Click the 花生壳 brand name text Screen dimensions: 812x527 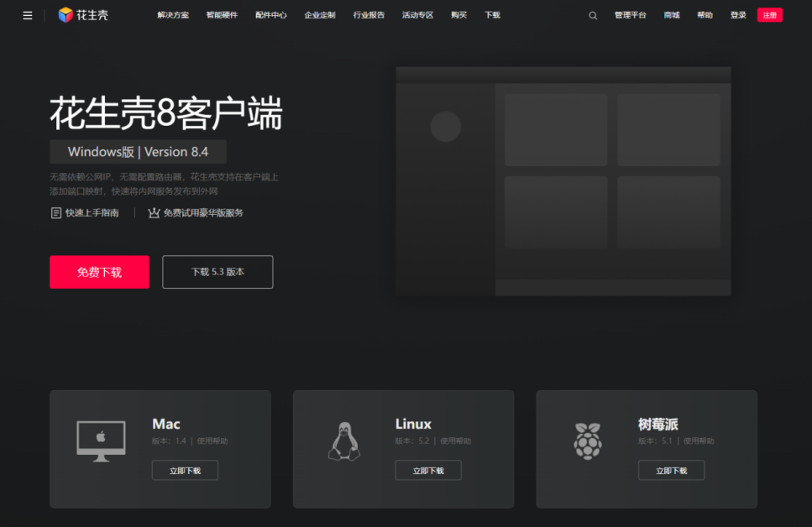tap(92, 15)
